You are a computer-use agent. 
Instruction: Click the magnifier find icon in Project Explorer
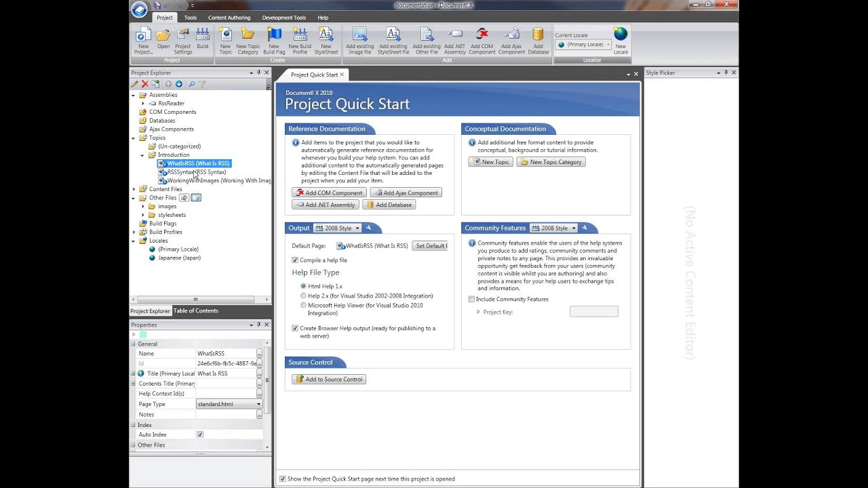click(x=192, y=84)
